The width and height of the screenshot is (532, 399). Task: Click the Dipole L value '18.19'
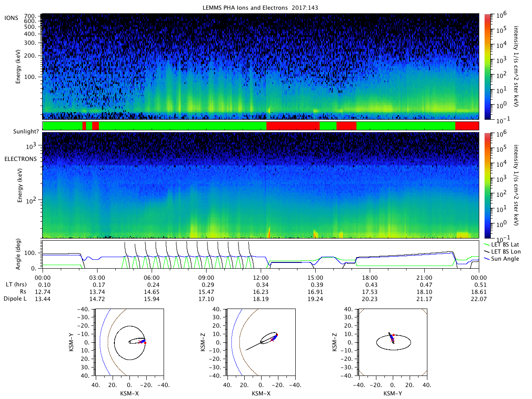261,299
